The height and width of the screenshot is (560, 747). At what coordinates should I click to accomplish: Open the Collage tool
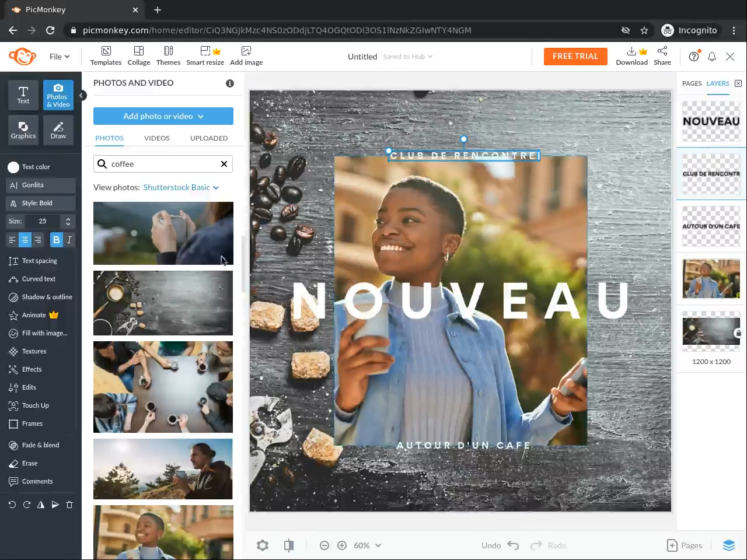pos(139,56)
